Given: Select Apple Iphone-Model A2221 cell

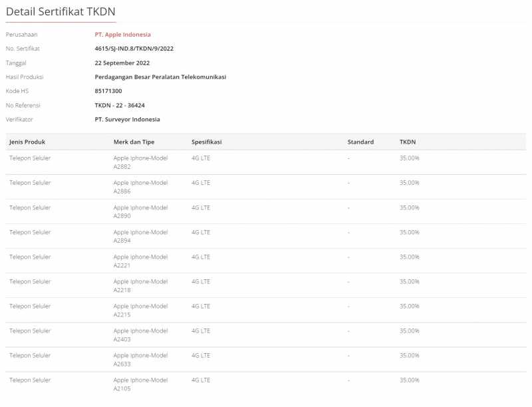Looking at the screenshot, I should (141, 261).
